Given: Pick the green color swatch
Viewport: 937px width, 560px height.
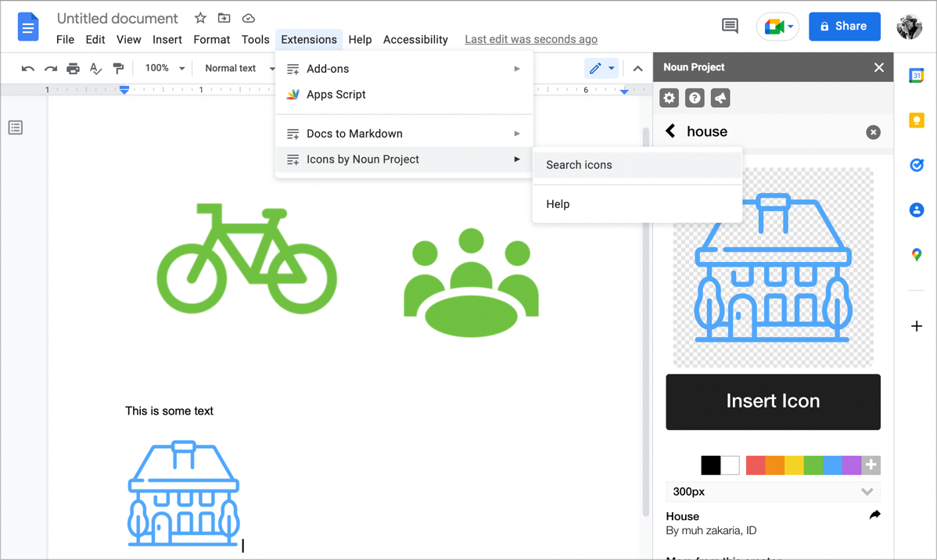Looking at the screenshot, I should 813,465.
